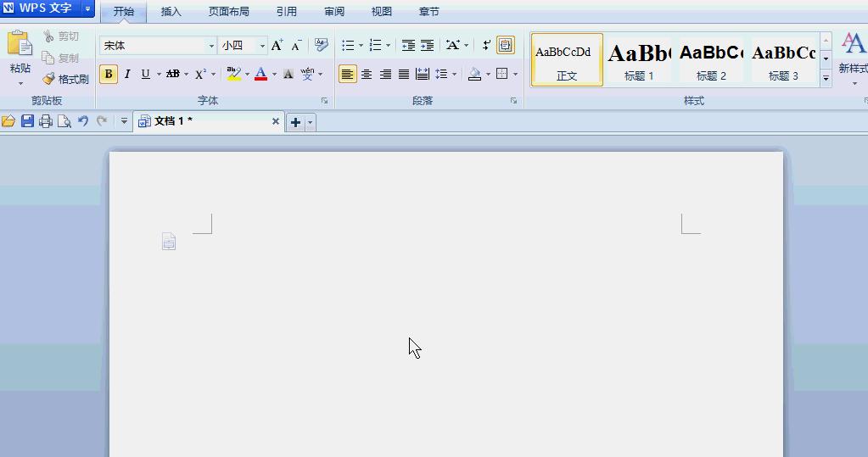Open font color dropdown arrow

coord(274,74)
